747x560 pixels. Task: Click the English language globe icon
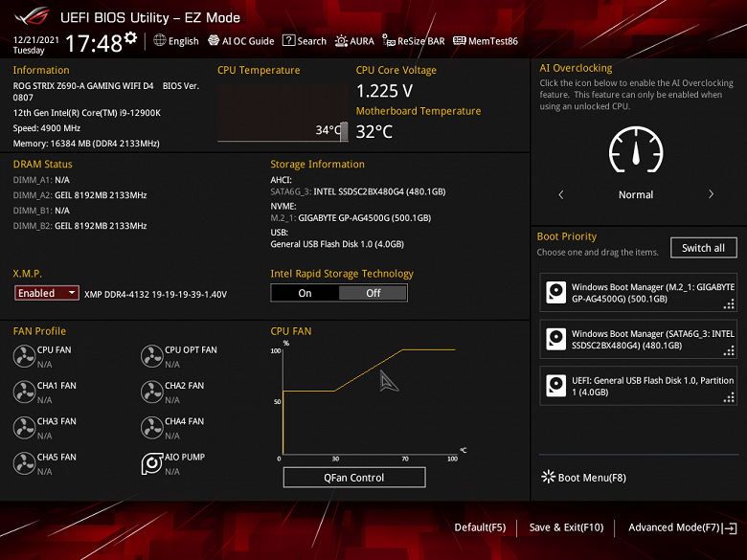160,40
